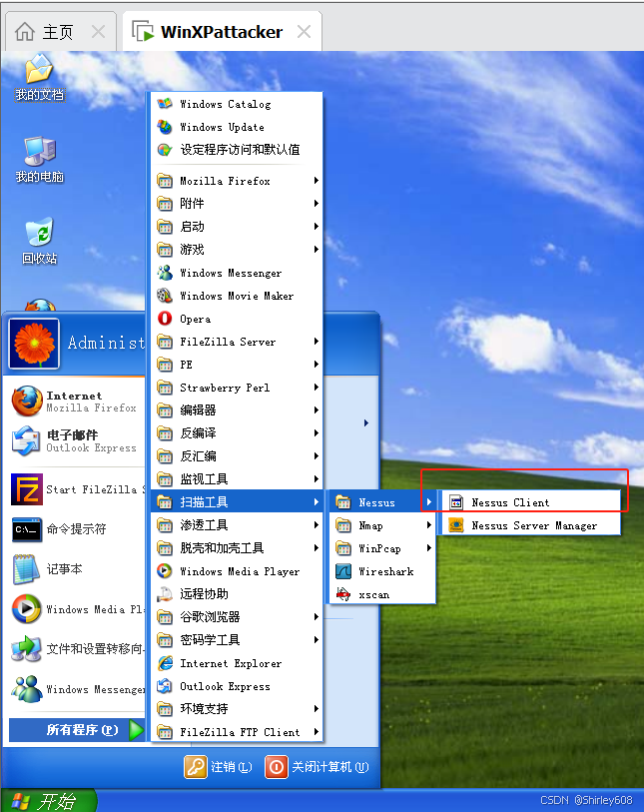Open the PE folder entry
Screen dimensions: 644x812
coord(237,365)
